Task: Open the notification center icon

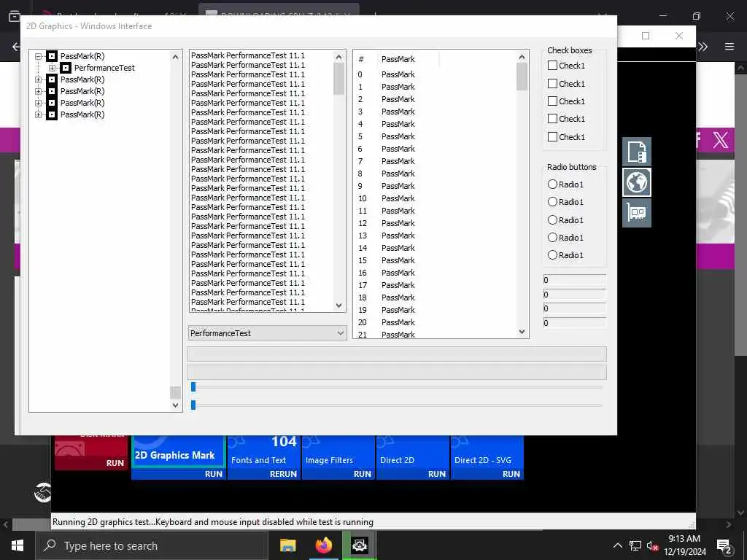Action: click(x=724, y=545)
